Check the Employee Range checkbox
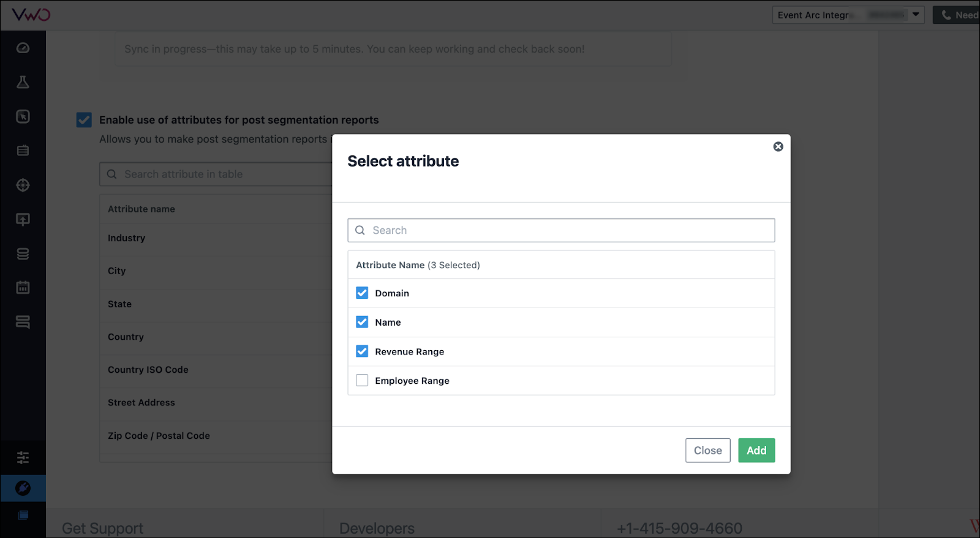The width and height of the screenshot is (980, 538). pyautogui.click(x=362, y=380)
